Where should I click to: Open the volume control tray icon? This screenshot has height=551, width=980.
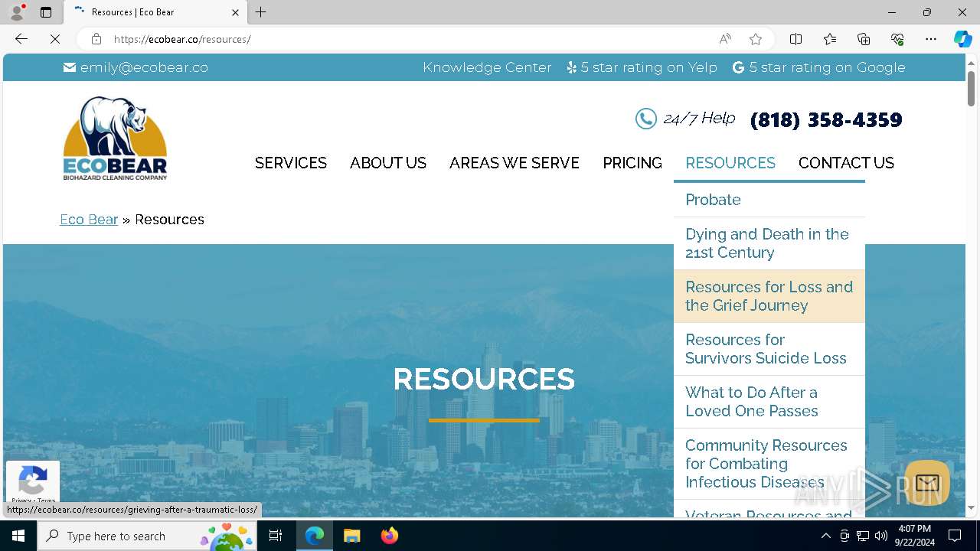(881, 536)
